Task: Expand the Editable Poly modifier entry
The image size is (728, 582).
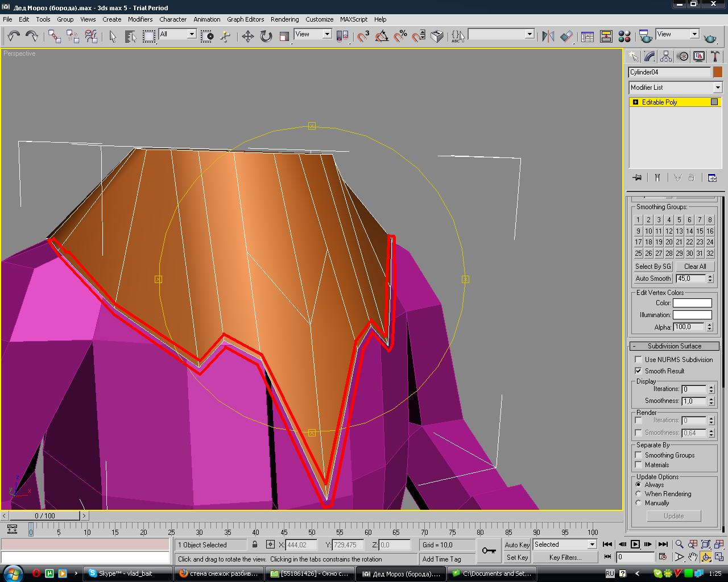Action: [635, 102]
